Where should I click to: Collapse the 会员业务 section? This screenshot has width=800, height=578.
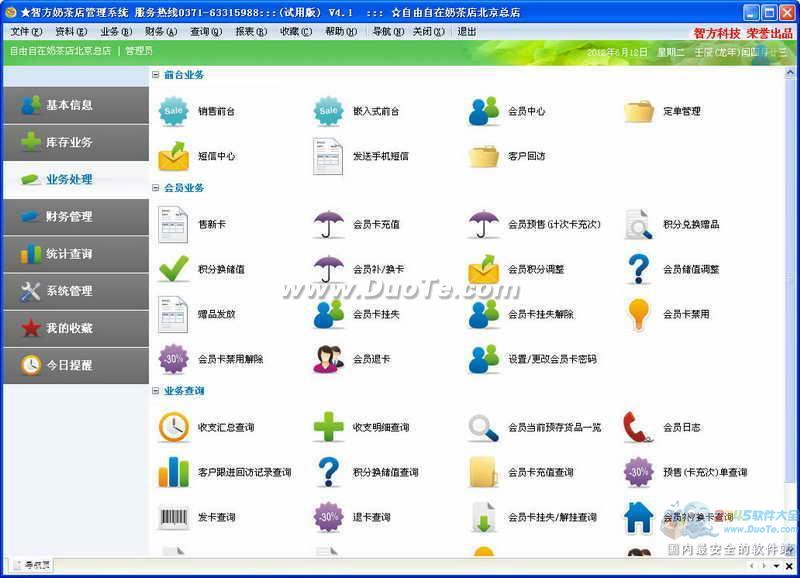(x=156, y=188)
